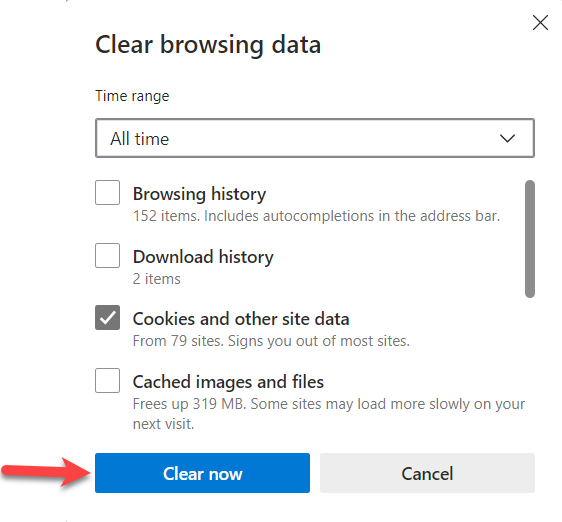Uncheck Cookies and other site data
562x522 pixels.
[x=108, y=318]
